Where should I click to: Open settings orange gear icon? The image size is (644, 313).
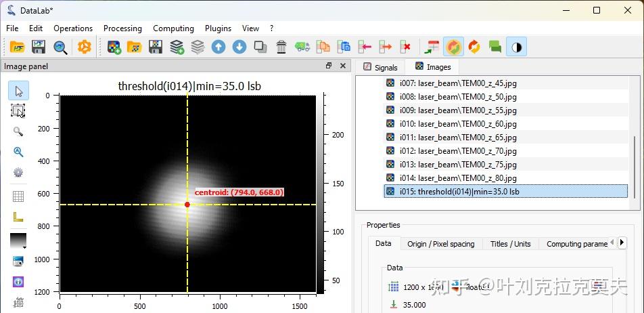[x=84, y=47]
